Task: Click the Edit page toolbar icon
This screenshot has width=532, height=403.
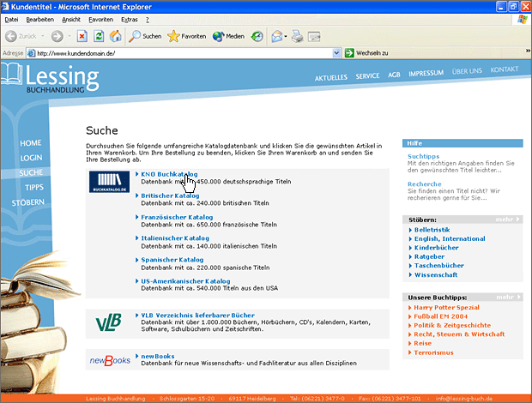Action: (x=314, y=36)
